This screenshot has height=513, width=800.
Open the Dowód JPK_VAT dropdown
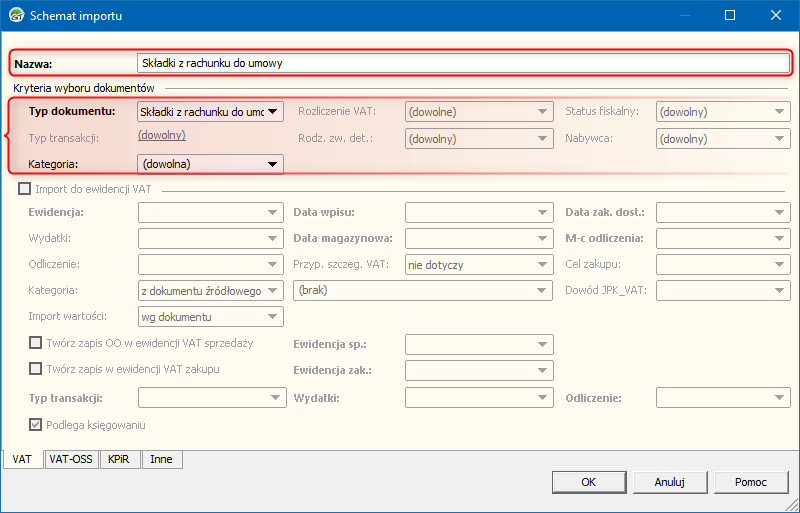(x=723, y=291)
